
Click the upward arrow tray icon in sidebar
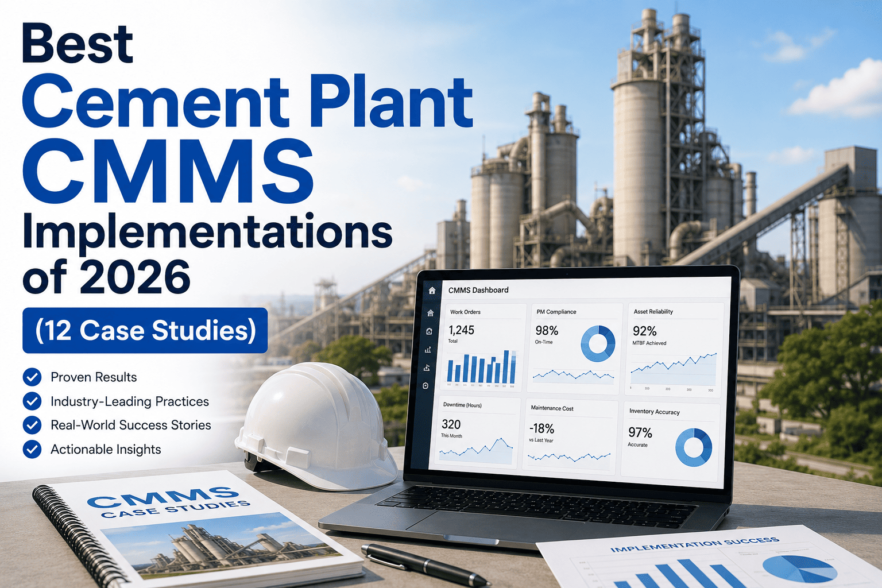(x=426, y=367)
